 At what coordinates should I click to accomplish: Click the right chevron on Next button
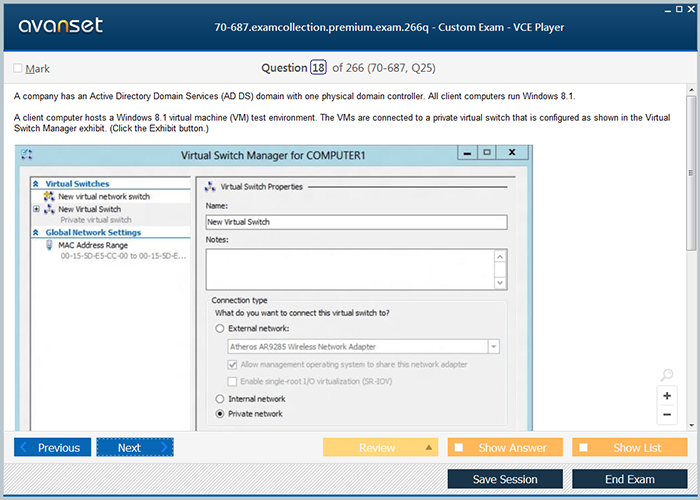[164, 447]
